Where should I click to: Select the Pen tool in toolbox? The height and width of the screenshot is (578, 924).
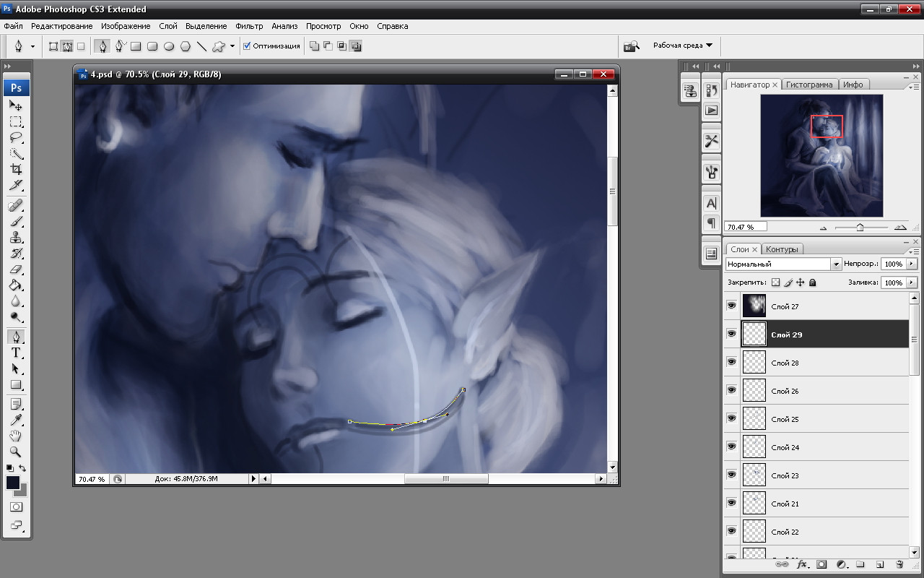(x=16, y=337)
